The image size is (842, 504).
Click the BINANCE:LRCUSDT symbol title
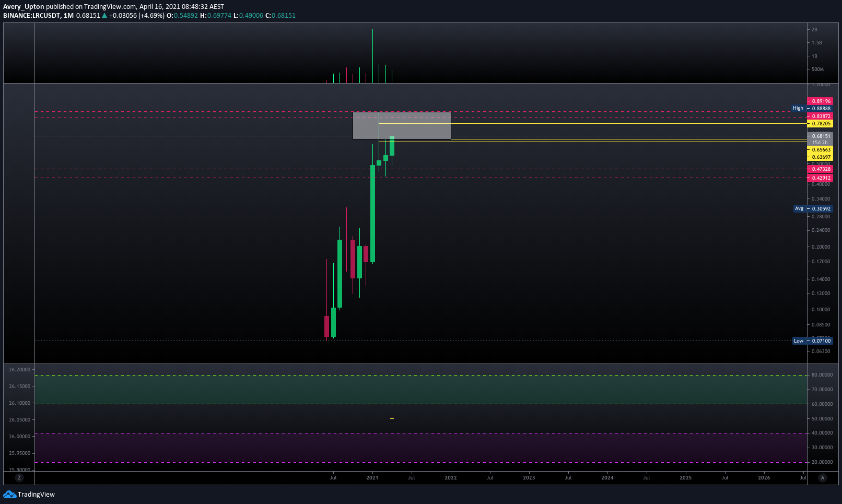[31, 16]
